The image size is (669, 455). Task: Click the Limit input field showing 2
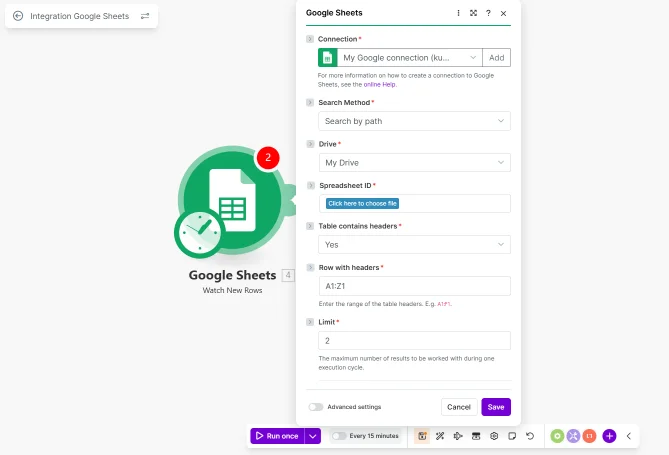click(x=414, y=341)
